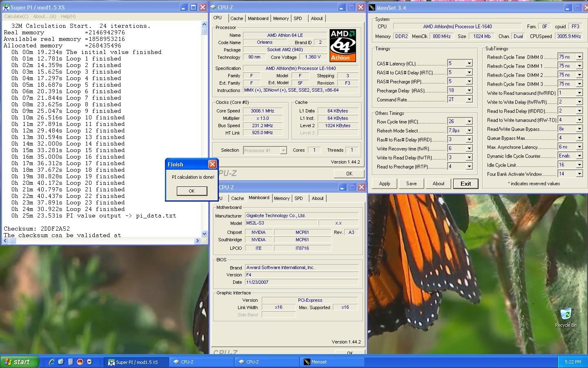Open Refresh Mode Select dropdown
Screen dimensions: 588x368
[469, 130]
